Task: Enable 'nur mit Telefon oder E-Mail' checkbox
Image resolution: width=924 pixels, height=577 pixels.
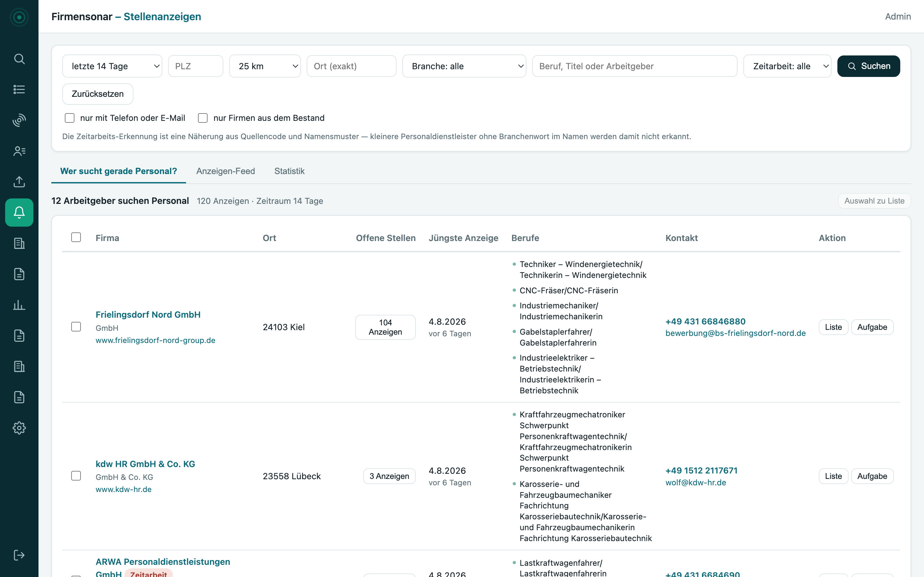Action: point(70,118)
